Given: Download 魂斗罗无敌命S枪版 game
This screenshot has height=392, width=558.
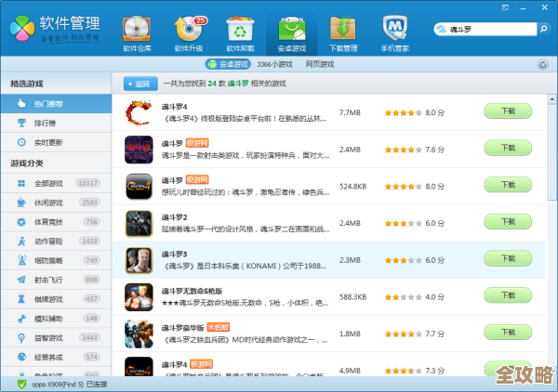Looking at the screenshot, I should (x=508, y=295).
